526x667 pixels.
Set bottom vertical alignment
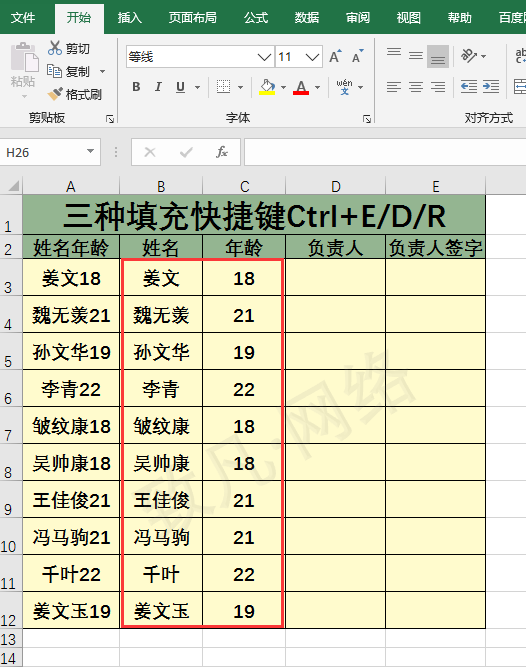pos(438,56)
